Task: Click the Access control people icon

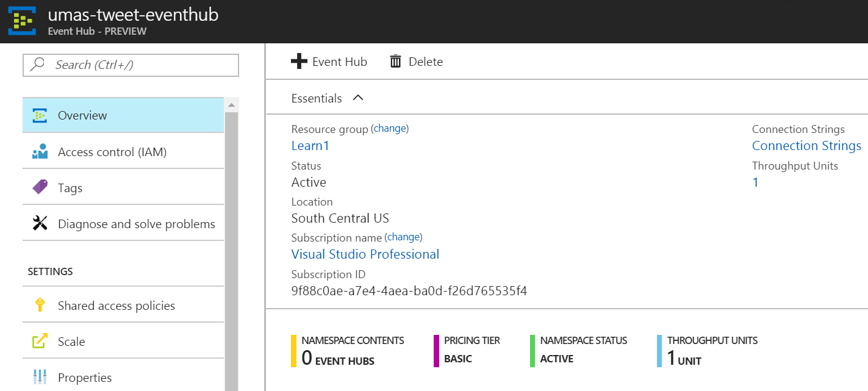Action: click(x=40, y=151)
